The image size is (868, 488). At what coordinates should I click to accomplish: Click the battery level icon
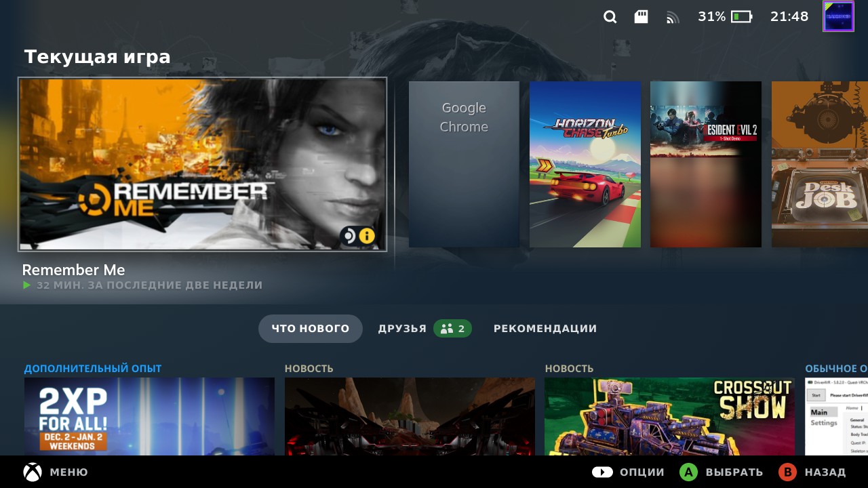pyautogui.click(x=741, y=17)
